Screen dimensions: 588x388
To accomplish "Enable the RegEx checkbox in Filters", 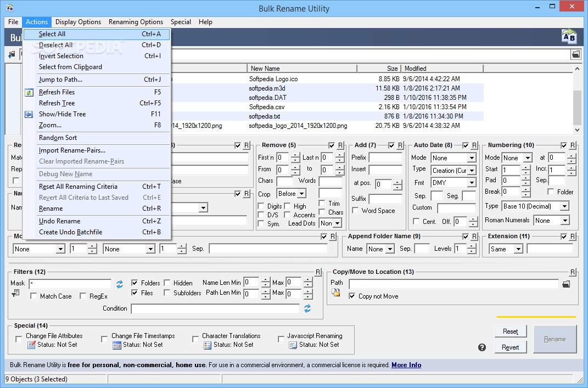I will 83,296.
